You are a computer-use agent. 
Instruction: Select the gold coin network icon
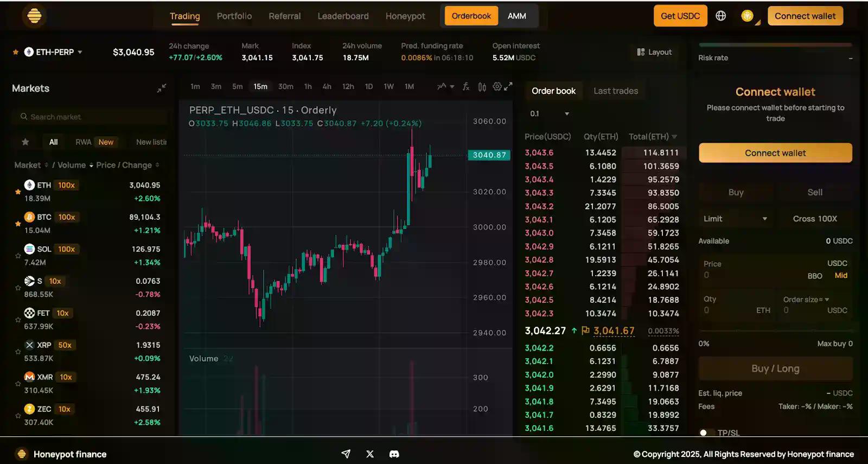748,16
